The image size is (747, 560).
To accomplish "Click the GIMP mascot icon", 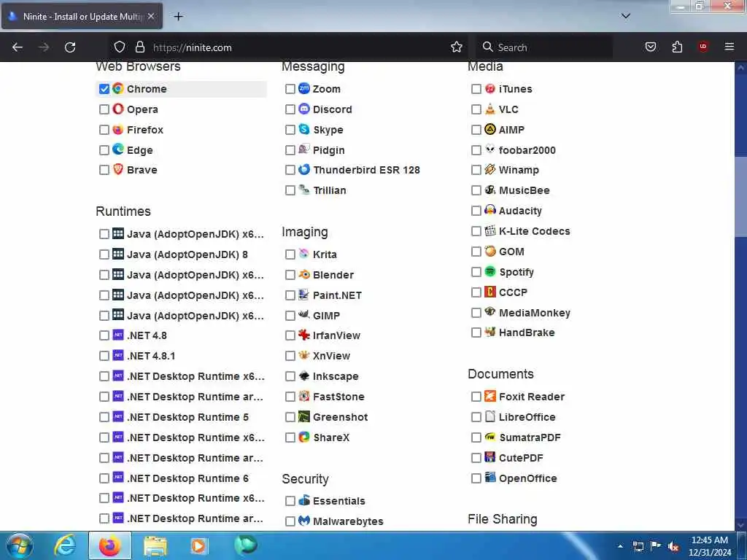I will click(x=304, y=315).
